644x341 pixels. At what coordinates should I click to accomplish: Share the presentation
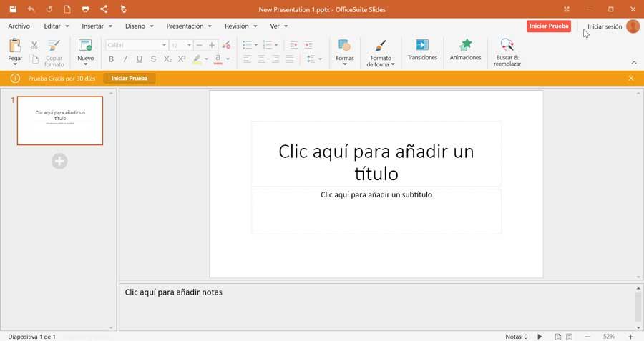[x=104, y=9]
